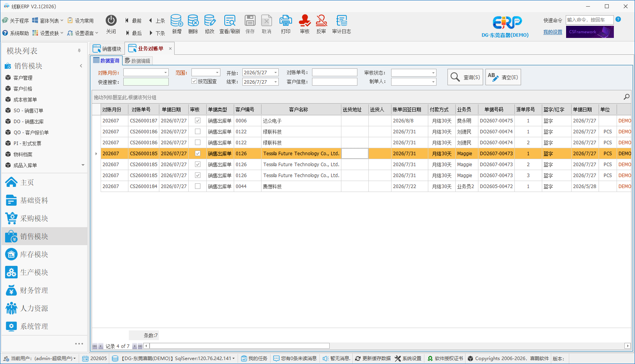Click the 关闭 power icon
The height and width of the screenshot is (364, 635).
point(111,24)
